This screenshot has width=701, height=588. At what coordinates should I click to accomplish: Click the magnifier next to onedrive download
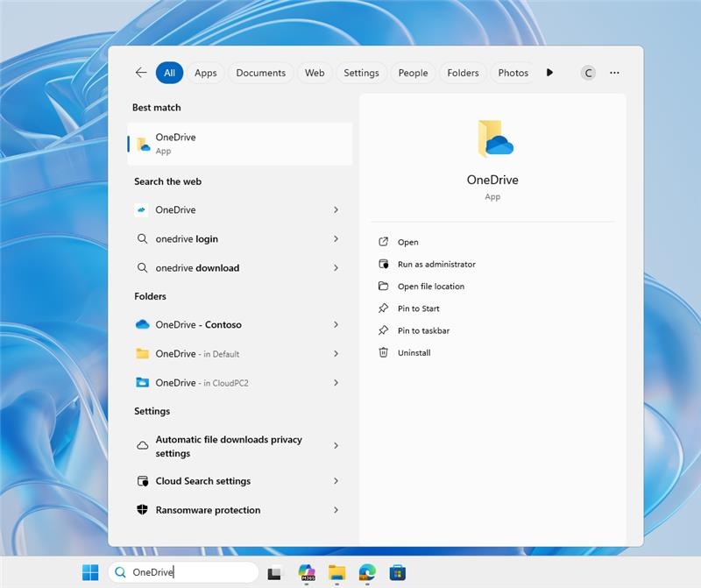142,268
